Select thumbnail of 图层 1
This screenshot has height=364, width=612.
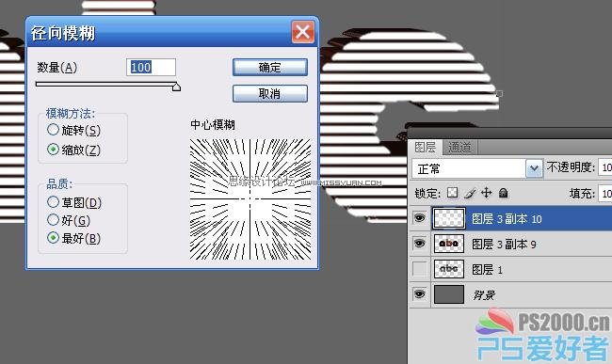tap(449, 269)
